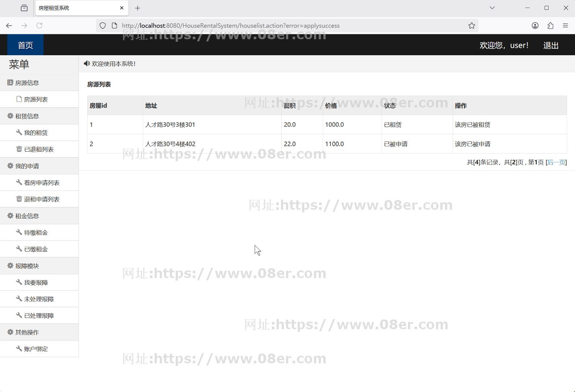Click the browser forward arrow

coord(24,25)
